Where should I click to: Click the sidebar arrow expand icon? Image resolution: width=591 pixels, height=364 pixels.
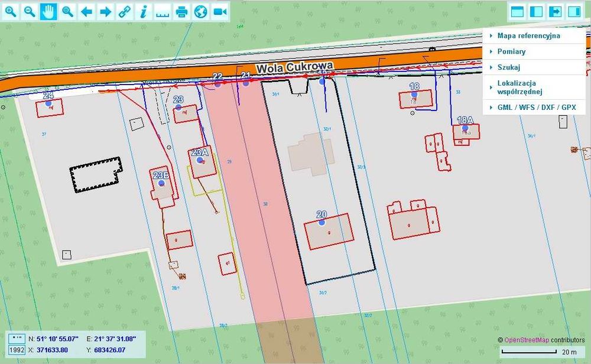pyautogui.click(x=555, y=12)
